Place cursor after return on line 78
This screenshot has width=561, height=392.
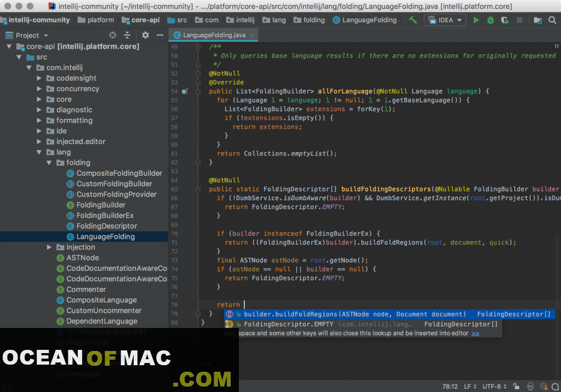[x=244, y=305]
